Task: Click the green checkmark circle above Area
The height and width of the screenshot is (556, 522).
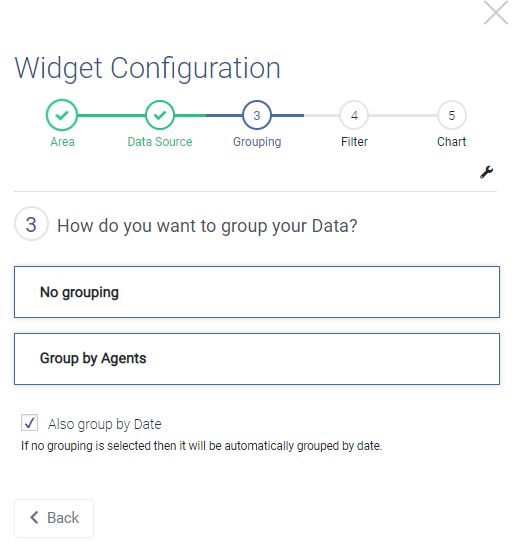Action: click(x=62, y=115)
